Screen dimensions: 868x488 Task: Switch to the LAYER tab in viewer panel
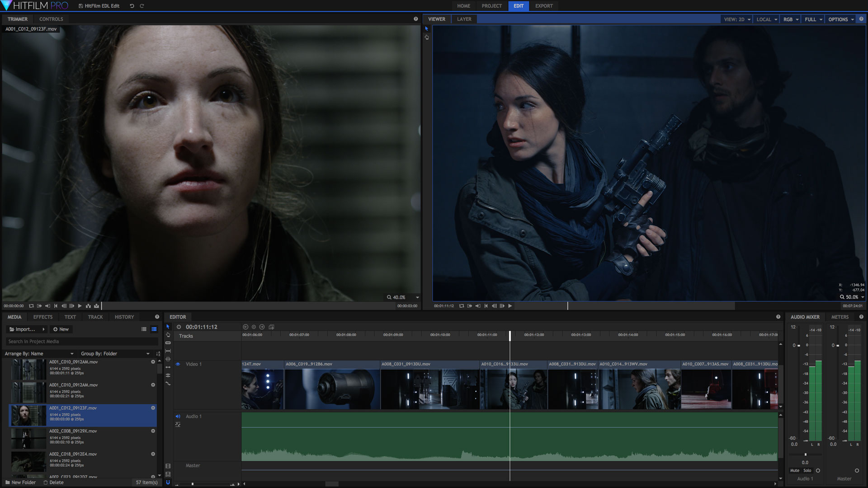tap(464, 19)
